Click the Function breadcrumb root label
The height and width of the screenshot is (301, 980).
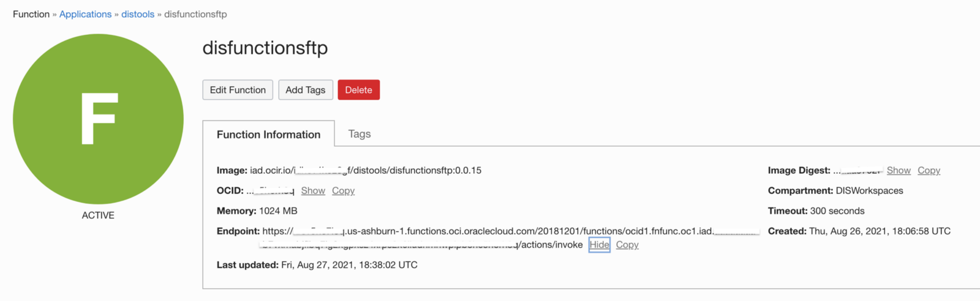[x=31, y=14]
